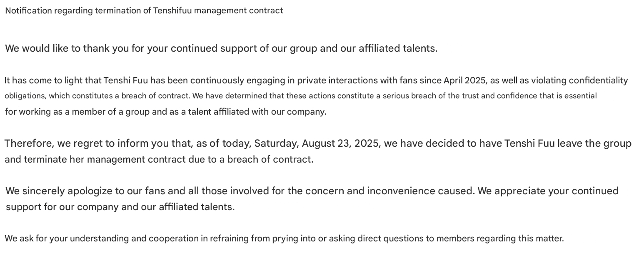Click the opening thank-you sentence for continued support
This screenshot has height=256, width=644.
221,48
